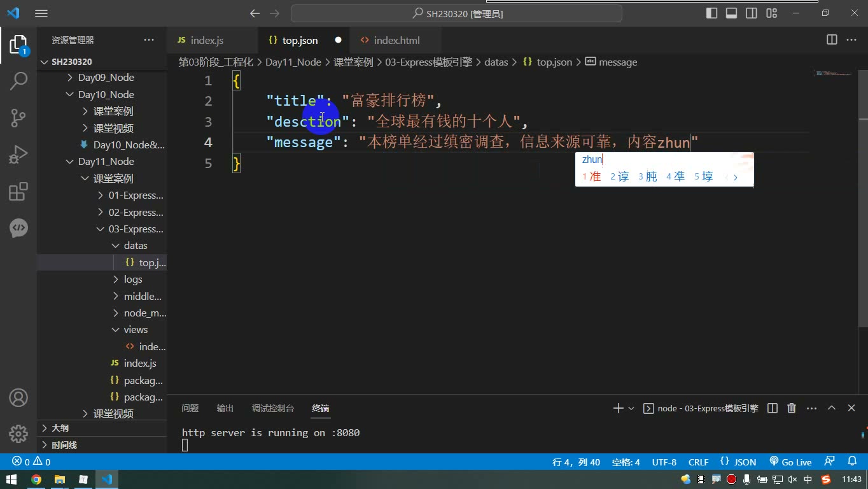Expand the 大纲 outline section
This screenshot has height=489, width=868.
[x=102, y=428]
